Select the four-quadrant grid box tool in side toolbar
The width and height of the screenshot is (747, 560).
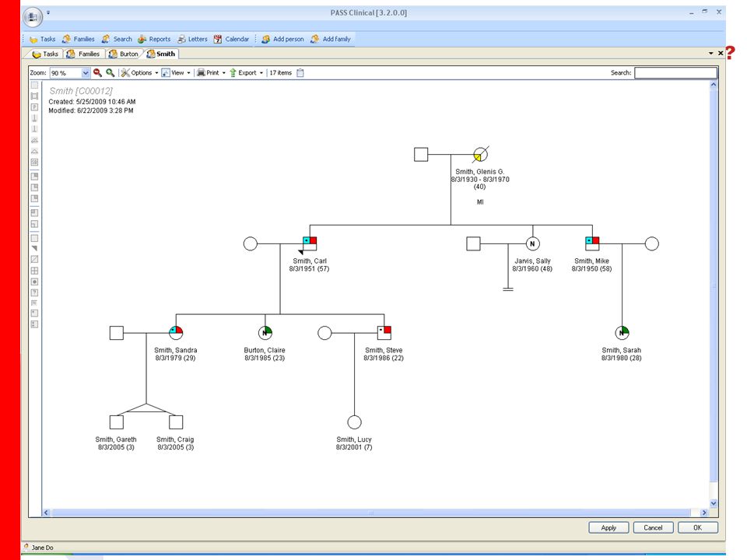tap(34, 271)
